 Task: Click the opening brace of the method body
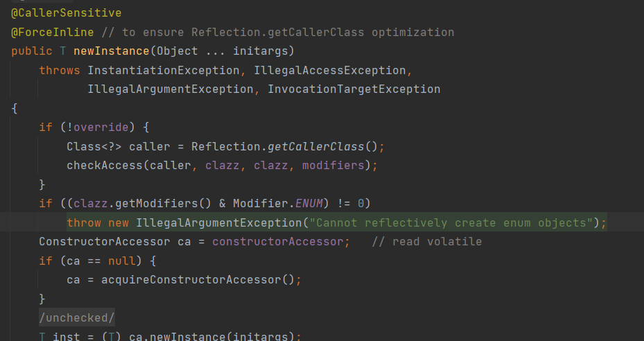click(x=15, y=108)
